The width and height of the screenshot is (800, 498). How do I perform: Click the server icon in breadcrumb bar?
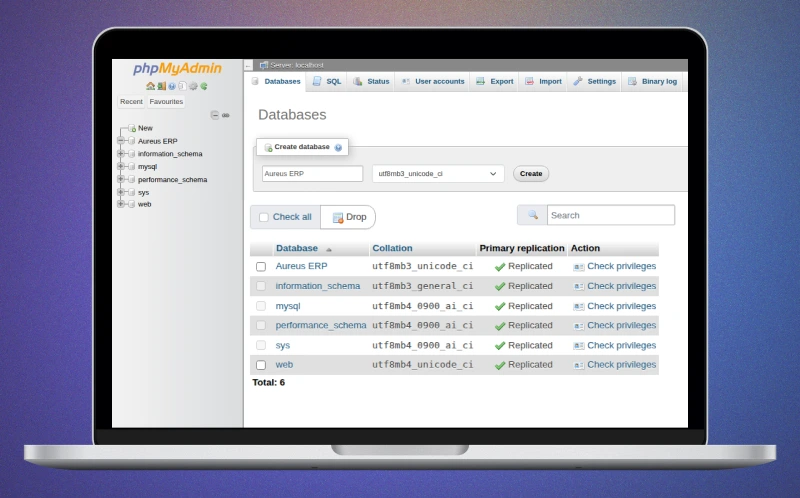pyautogui.click(x=264, y=65)
